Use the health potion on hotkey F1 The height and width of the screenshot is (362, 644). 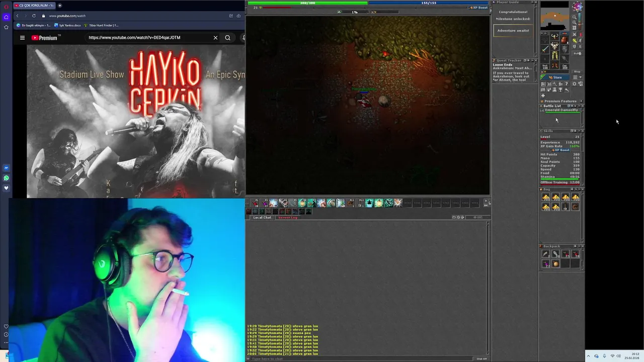pyautogui.click(x=254, y=203)
